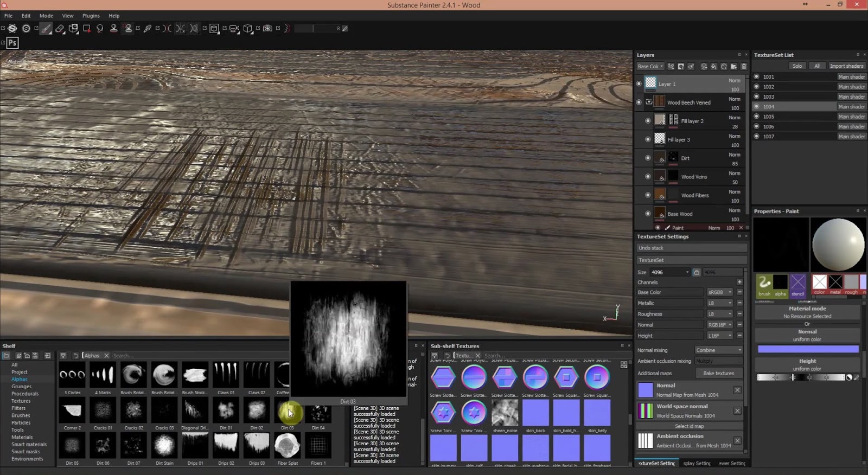
Task: Hide the Wood Fibers layer
Action: [x=648, y=195]
